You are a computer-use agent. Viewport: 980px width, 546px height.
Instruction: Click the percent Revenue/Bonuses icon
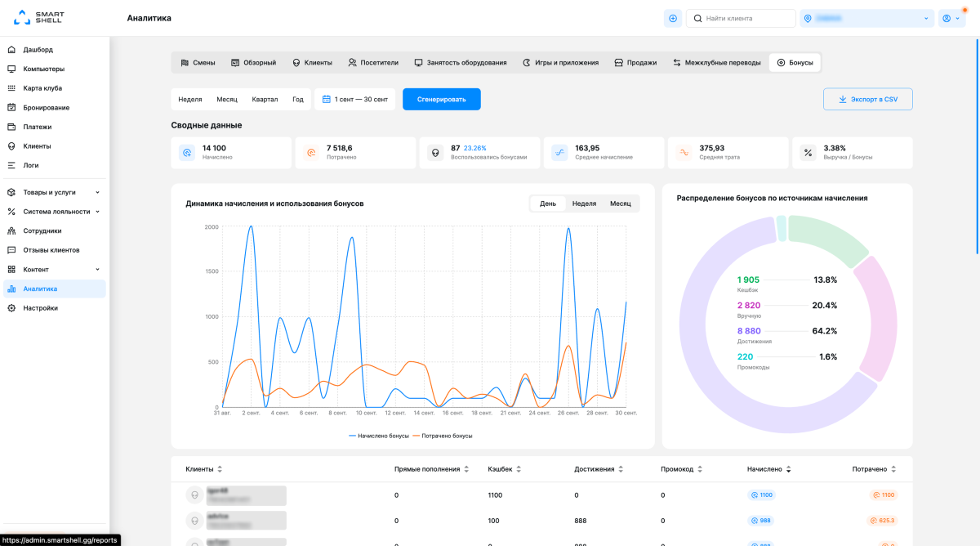pos(808,153)
